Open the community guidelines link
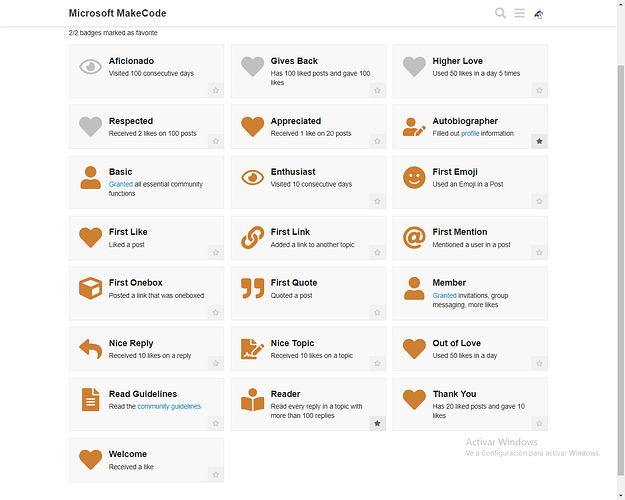Screen dimensions: 625x500 point(169,406)
